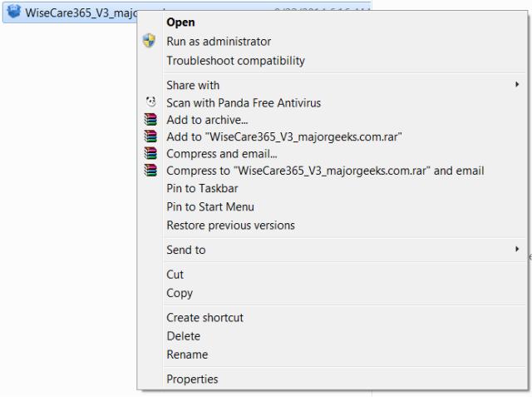Choose Restore previous versions
This screenshot has width=532, height=397.
[230, 226]
